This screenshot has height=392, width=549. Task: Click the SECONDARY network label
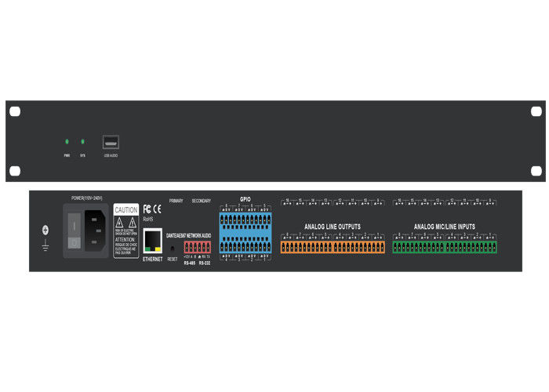[x=202, y=201]
